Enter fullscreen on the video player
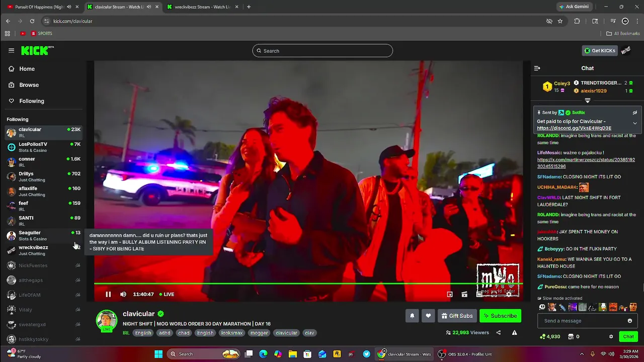The image size is (644, 362). pos(494,294)
